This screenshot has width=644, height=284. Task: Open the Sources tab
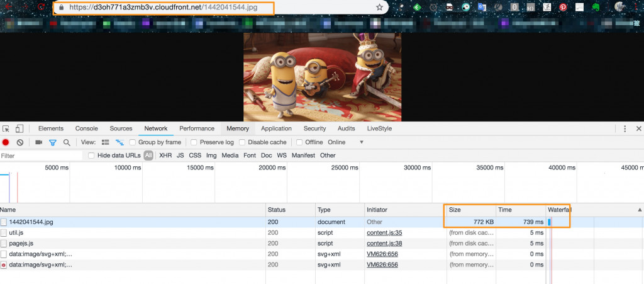pyautogui.click(x=121, y=128)
